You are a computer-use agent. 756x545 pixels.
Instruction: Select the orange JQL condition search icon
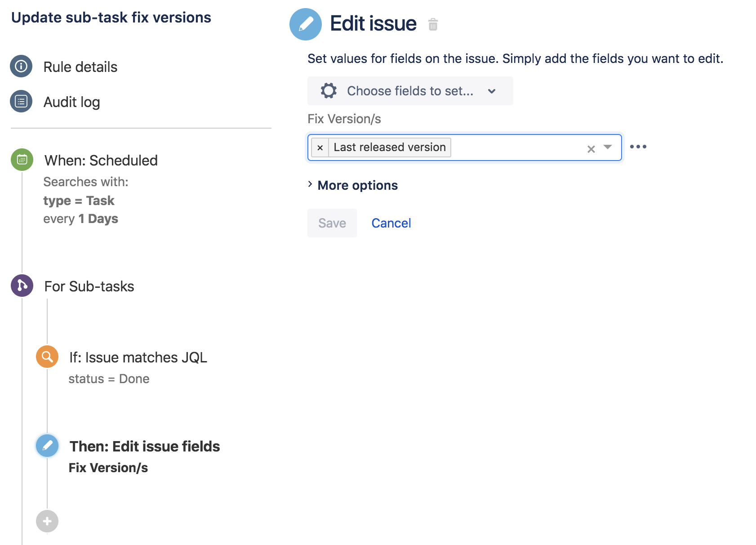(x=47, y=357)
